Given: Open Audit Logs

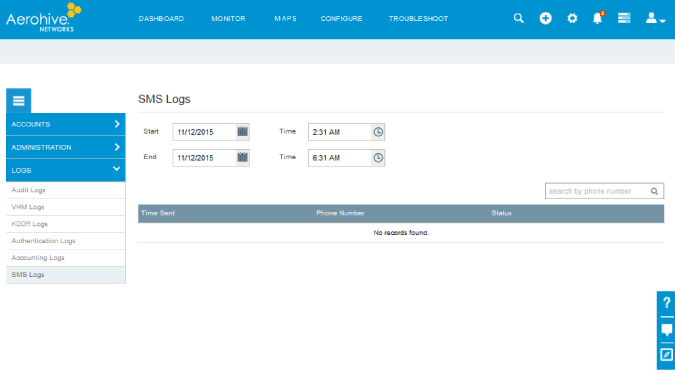Looking at the screenshot, I should coord(65,190).
